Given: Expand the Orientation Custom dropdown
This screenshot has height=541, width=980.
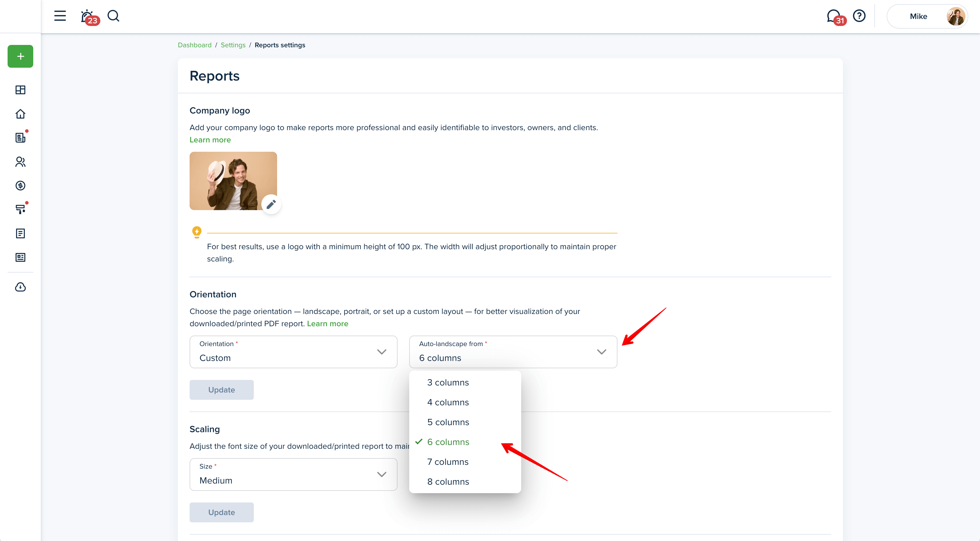Looking at the screenshot, I should [293, 352].
